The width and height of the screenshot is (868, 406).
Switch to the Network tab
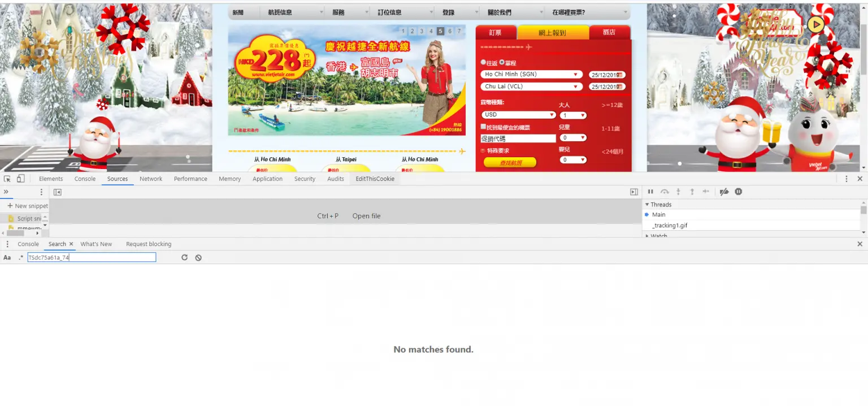coord(151,179)
